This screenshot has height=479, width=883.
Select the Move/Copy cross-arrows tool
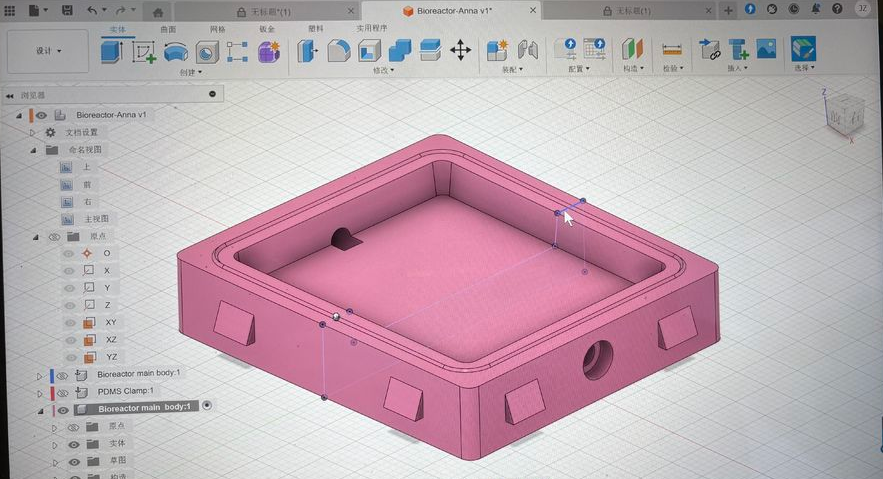pyautogui.click(x=460, y=50)
